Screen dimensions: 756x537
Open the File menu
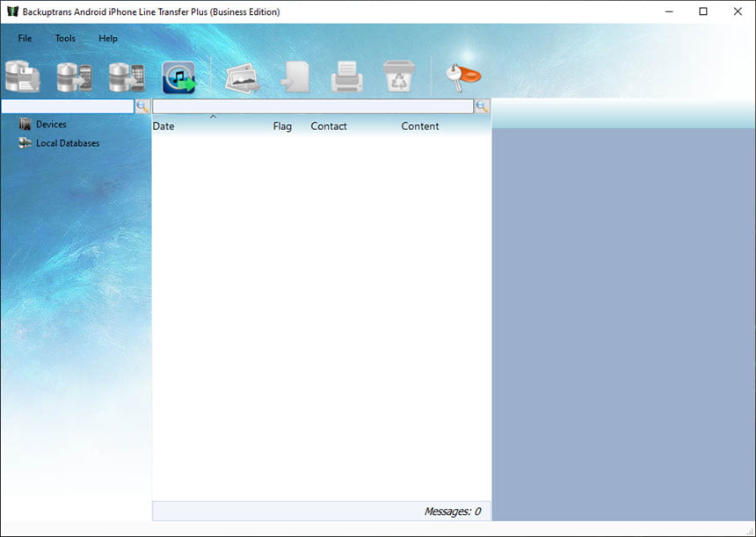tap(25, 39)
